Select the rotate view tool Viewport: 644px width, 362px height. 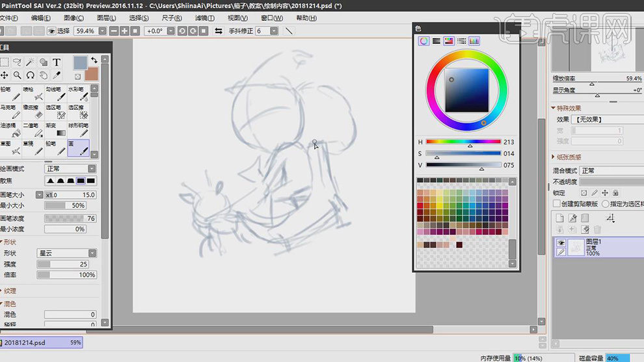[x=30, y=75]
